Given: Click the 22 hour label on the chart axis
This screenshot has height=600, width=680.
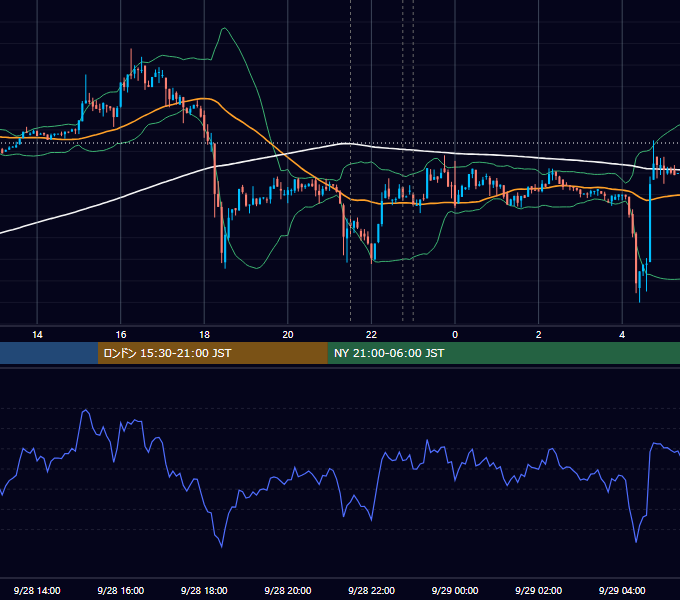Looking at the screenshot, I should (371, 335).
